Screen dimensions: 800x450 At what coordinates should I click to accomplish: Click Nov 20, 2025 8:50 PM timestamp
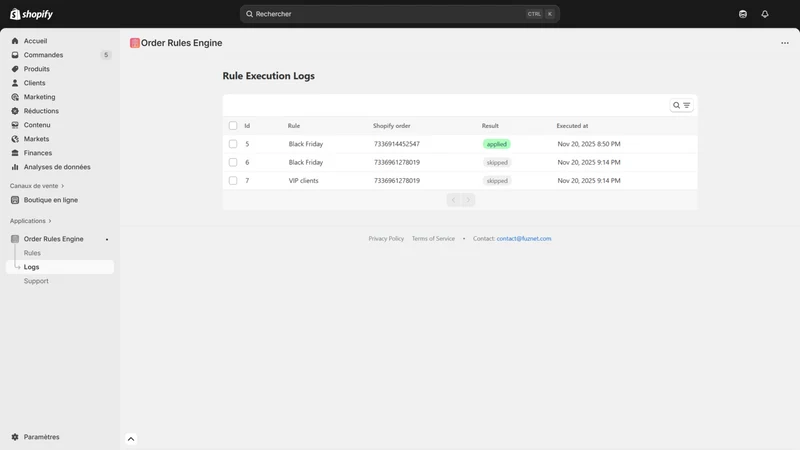(589, 144)
